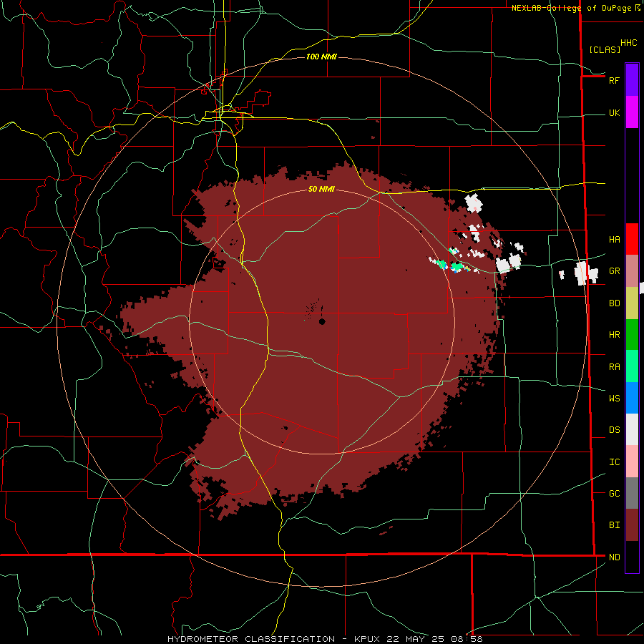This screenshot has height=644, width=644.
Task: Click the DS legend label
Action: click(x=614, y=430)
